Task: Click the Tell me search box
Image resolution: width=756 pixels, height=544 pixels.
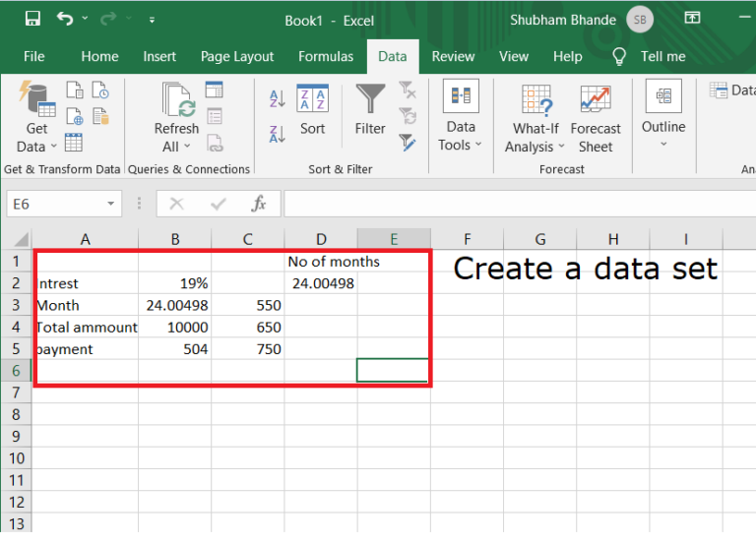Action: tap(649, 56)
